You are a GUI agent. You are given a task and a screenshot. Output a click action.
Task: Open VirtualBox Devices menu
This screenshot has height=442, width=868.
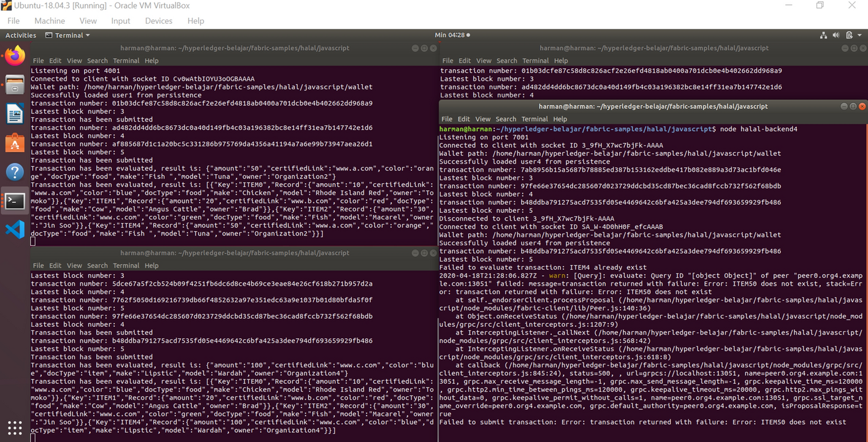coord(158,21)
